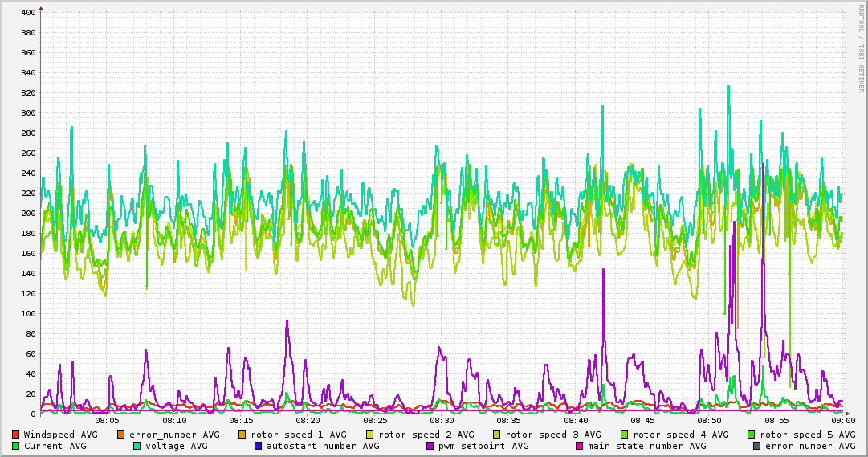
Task: Click the green Current AVG swatch
Action: click(15, 446)
